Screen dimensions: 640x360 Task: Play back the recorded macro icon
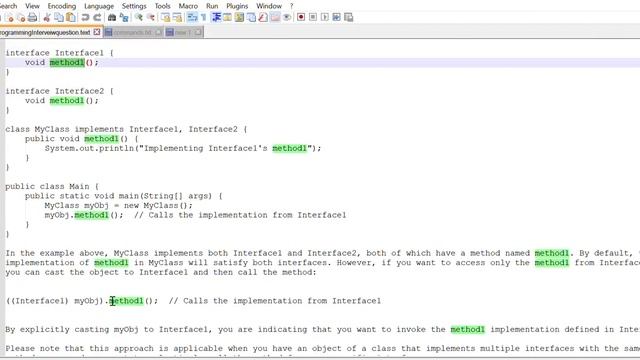324,17
